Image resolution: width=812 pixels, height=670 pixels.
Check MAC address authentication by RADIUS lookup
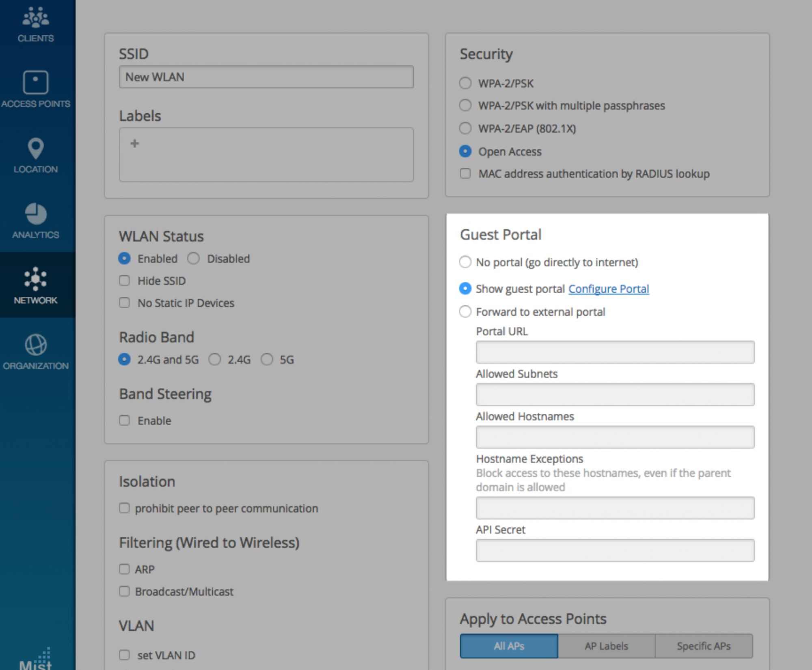coord(465,174)
